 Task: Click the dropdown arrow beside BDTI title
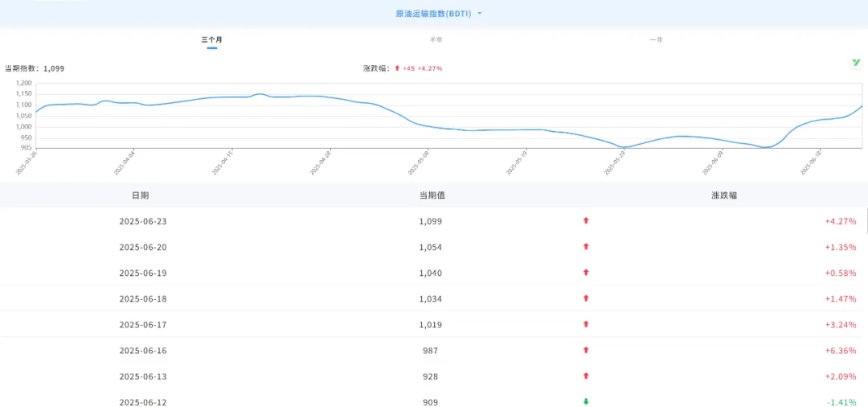480,14
